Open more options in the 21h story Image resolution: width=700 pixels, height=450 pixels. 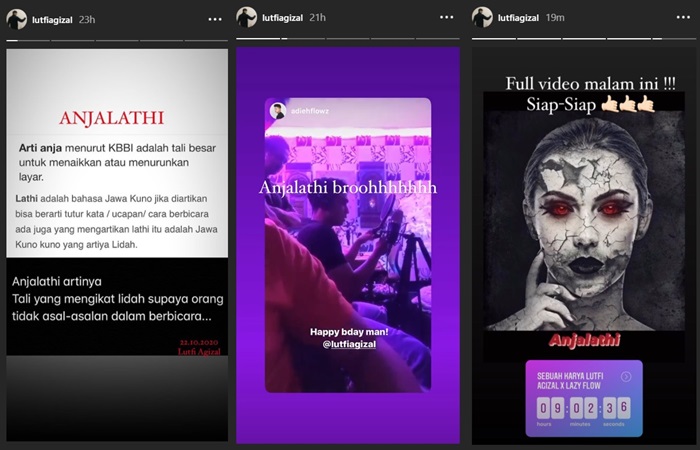(446, 17)
